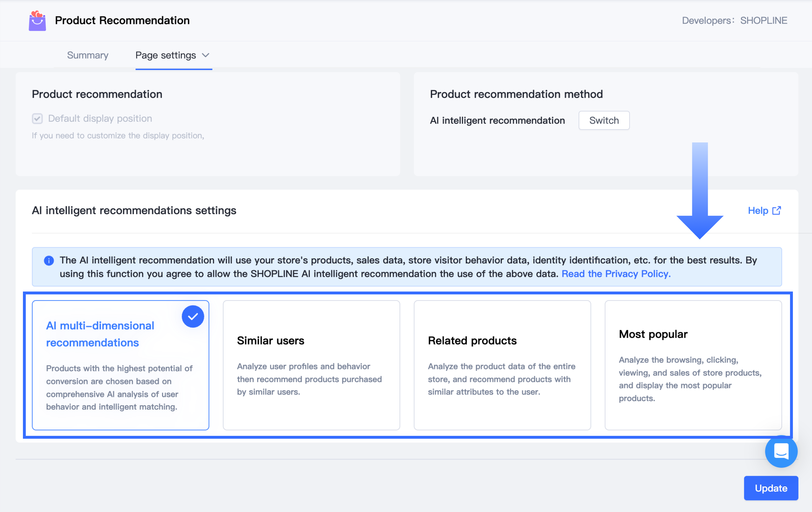Click the Product Recommendation app title
812x512 pixels.
[122, 21]
